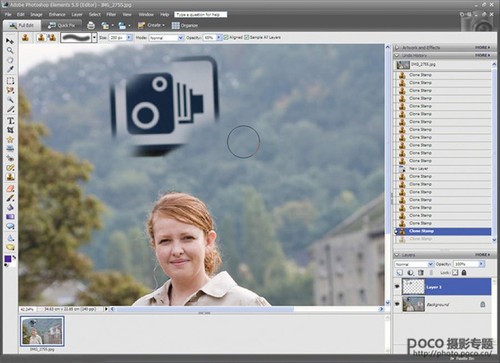Pick the Gradient tool
This screenshot has height=363, width=500.
coord(10,217)
